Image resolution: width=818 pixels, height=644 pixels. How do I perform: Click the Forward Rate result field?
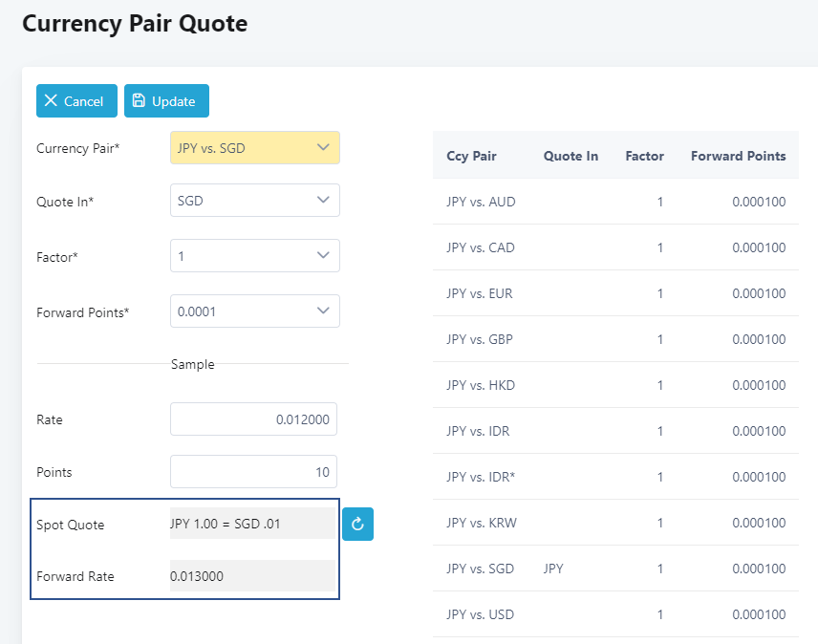pyautogui.click(x=252, y=576)
